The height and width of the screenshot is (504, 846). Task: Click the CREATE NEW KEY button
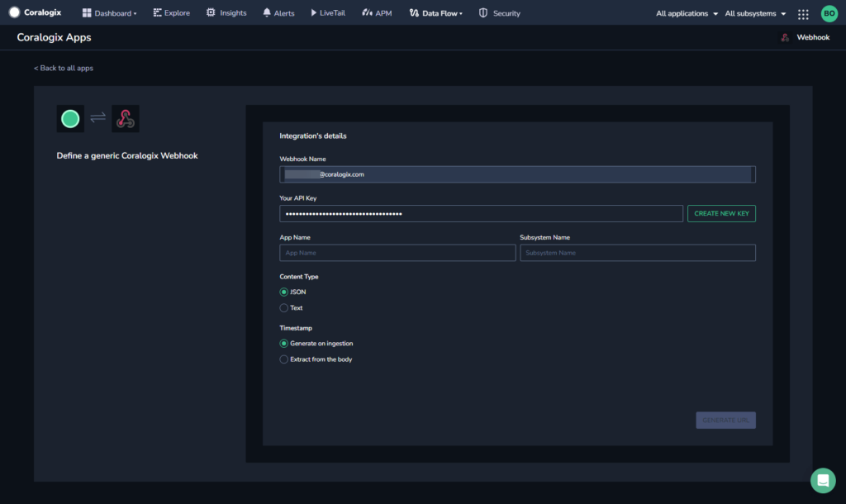coord(721,214)
